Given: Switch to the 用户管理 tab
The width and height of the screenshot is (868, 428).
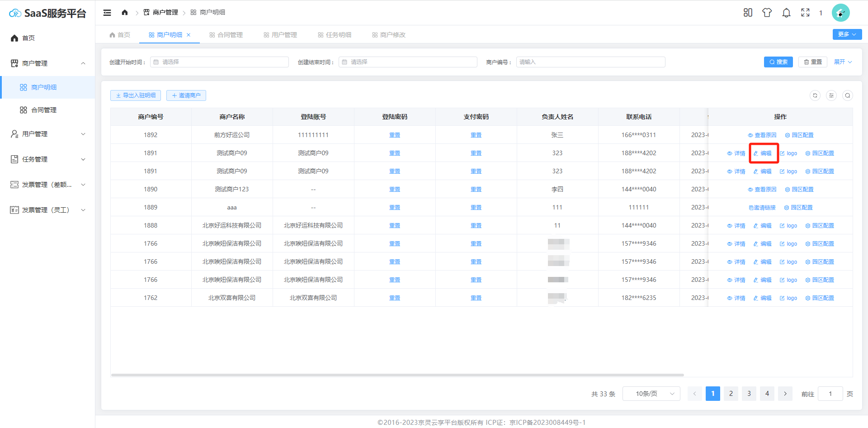Looking at the screenshot, I should pyautogui.click(x=280, y=35).
